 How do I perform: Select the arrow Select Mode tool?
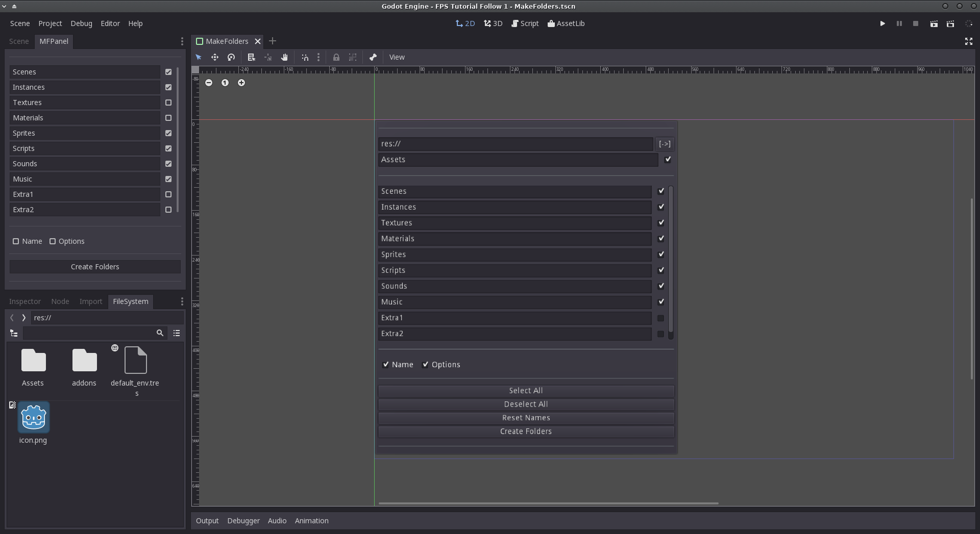(x=199, y=57)
